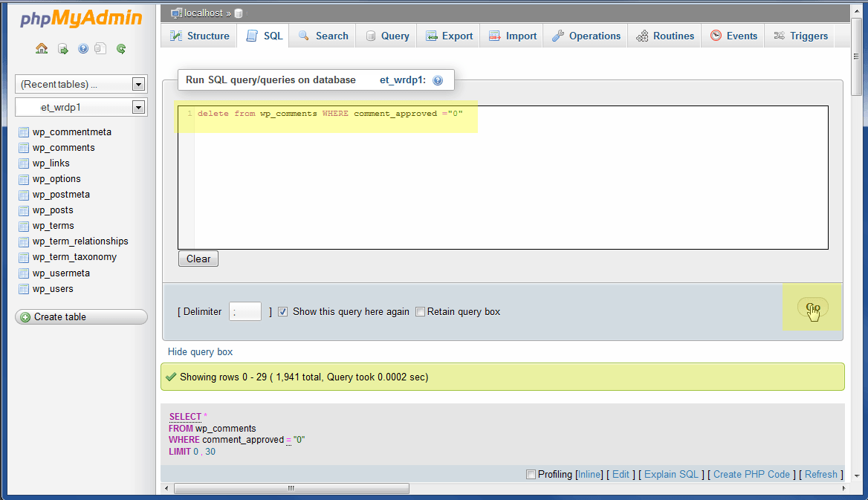Image resolution: width=868 pixels, height=500 pixels.
Task: Click the SQL help icon next to et_wrdp1:
Action: click(438, 80)
